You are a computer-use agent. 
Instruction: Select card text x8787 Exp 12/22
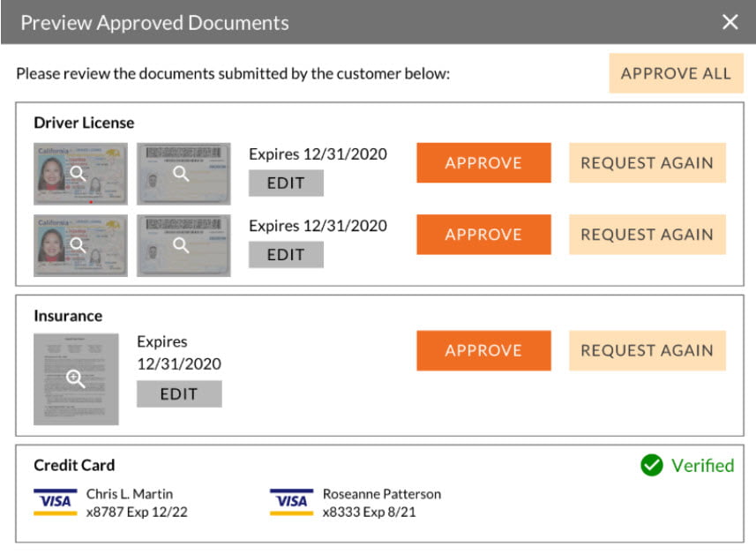(x=137, y=512)
